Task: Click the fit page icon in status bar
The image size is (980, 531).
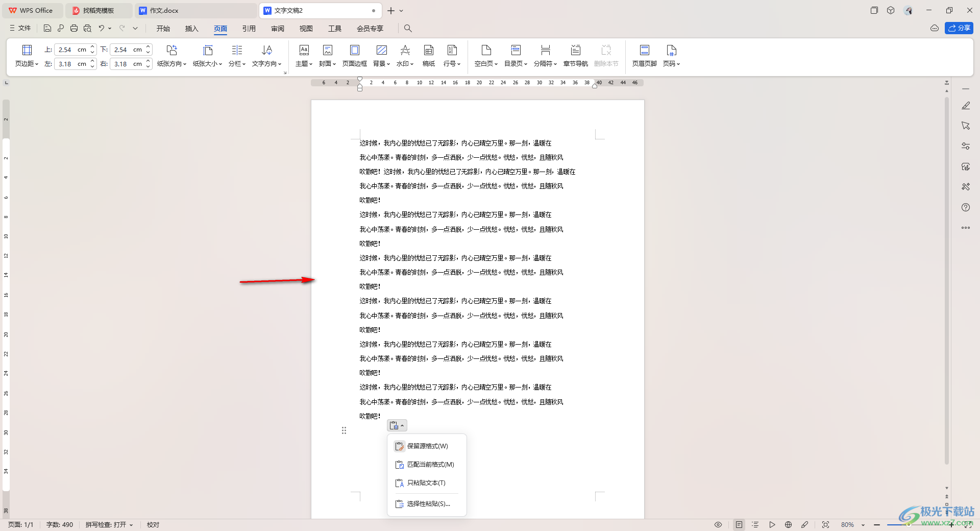Action: click(x=826, y=525)
